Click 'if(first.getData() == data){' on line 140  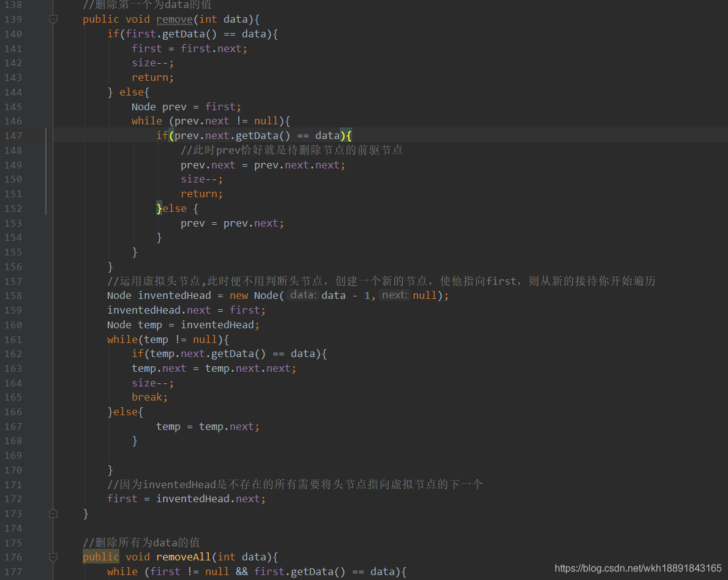[193, 34]
